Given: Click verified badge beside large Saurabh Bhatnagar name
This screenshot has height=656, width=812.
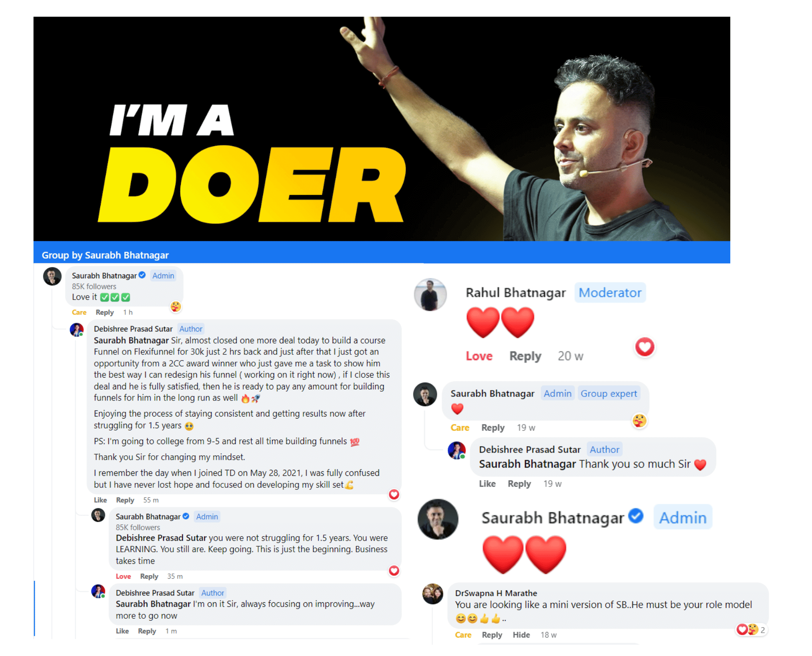Looking at the screenshot, I should tap(636, 515).
